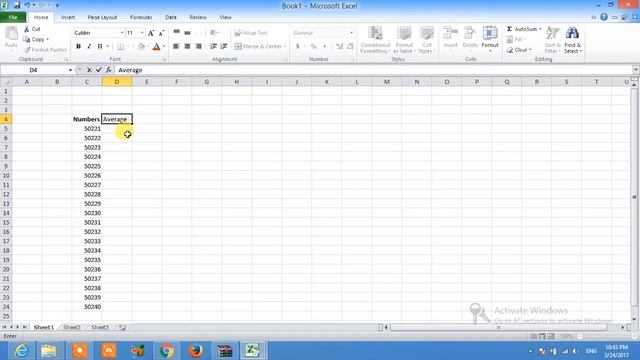The height and width of the screenshot is (360, 640).
Task: Center the text horizontally
Action: pos(187,46)
